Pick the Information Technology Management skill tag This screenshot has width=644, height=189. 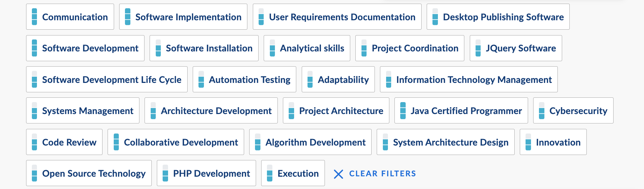[474, 80]
